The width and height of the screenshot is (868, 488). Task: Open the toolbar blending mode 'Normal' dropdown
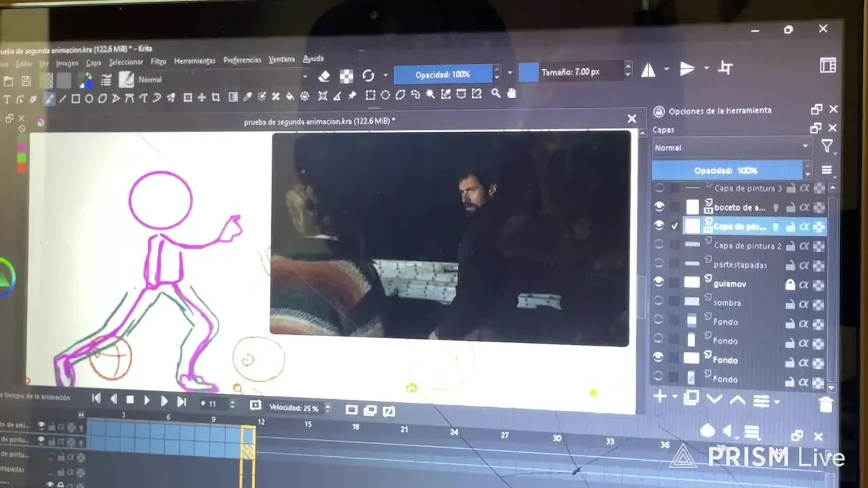[222, 79]
